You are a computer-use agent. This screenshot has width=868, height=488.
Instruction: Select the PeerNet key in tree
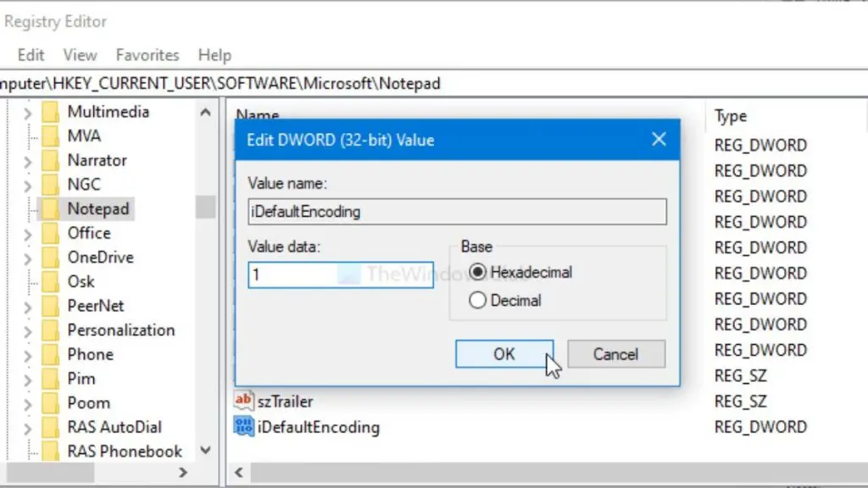point(96,306)
